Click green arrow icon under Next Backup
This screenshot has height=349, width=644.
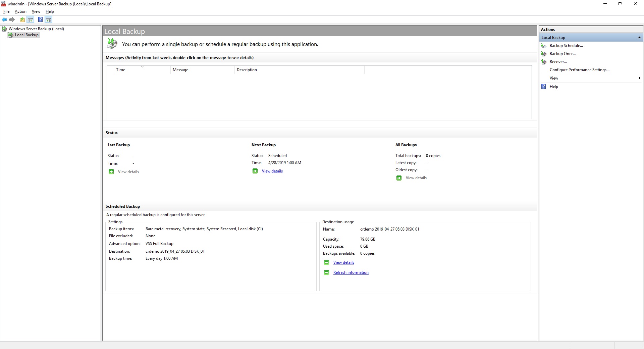(x=255, y=171)
